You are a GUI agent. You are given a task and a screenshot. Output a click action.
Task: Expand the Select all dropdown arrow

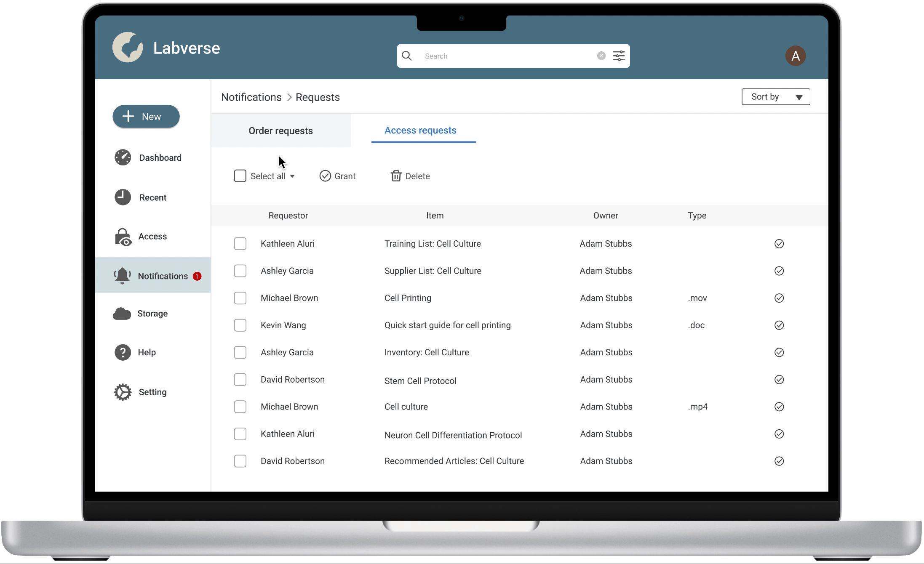coord(292,176)
